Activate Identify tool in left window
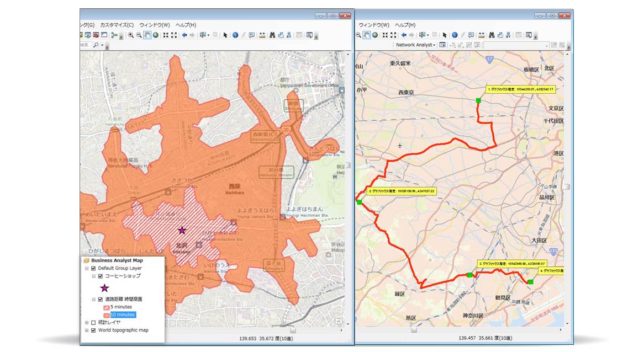 coord(235,35)
